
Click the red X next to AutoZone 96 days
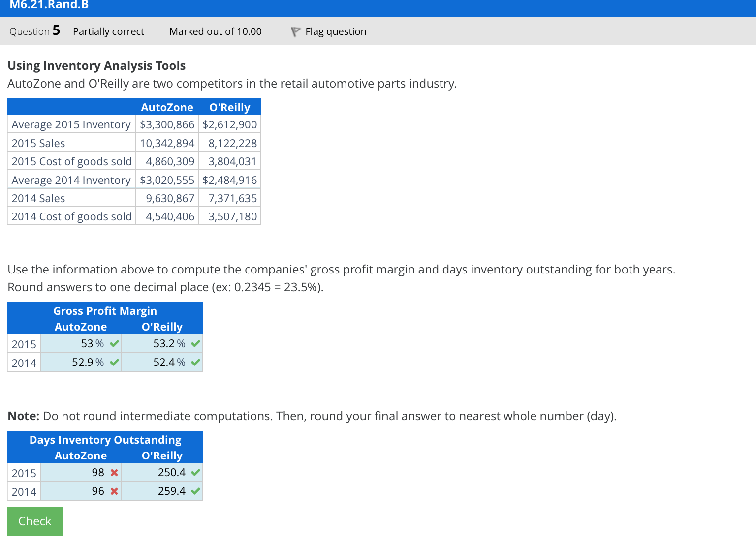(x=114, y=490)
